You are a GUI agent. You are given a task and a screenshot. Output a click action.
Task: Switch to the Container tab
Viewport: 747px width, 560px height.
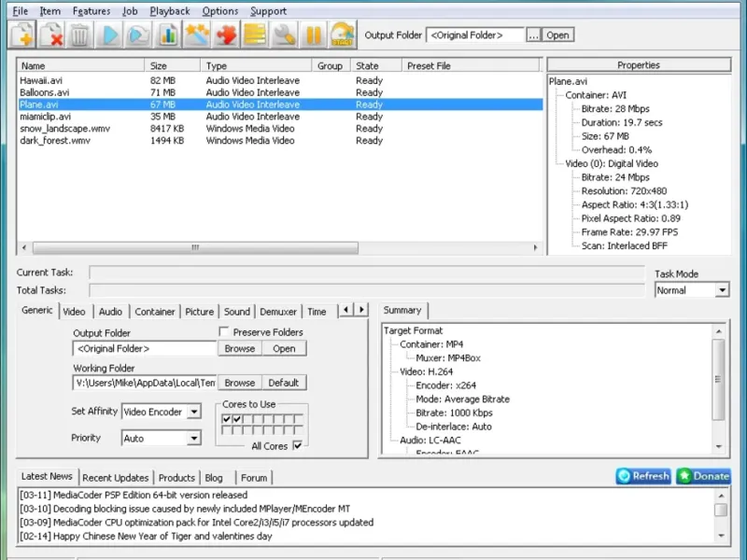click(x=155, y=312)
